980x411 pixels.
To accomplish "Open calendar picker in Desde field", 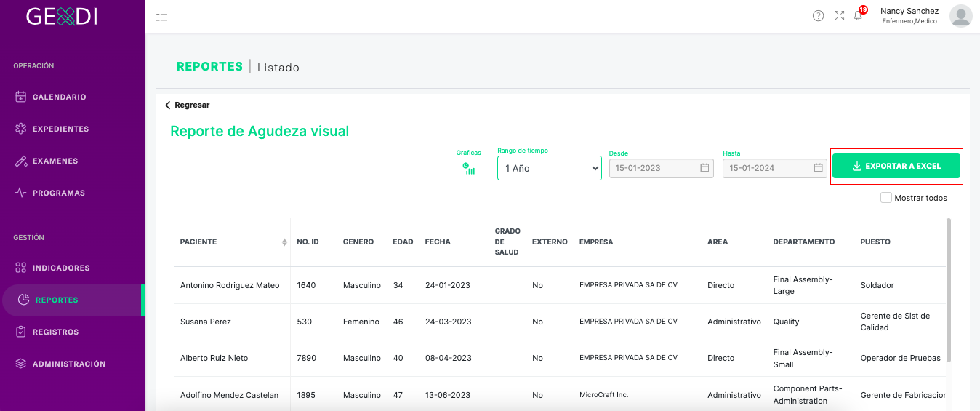I will 704,168.
